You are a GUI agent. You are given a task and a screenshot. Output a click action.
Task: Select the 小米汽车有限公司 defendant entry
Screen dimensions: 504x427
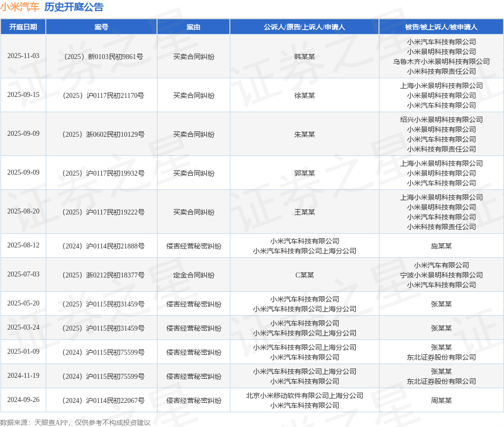(441, 265)
